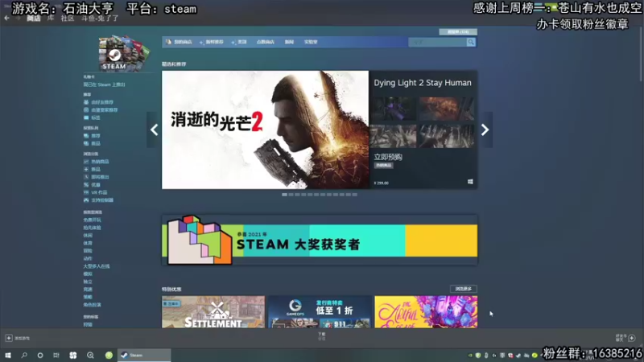Click the 由鉴赏家推荐 curator icon

pos(86,110)
